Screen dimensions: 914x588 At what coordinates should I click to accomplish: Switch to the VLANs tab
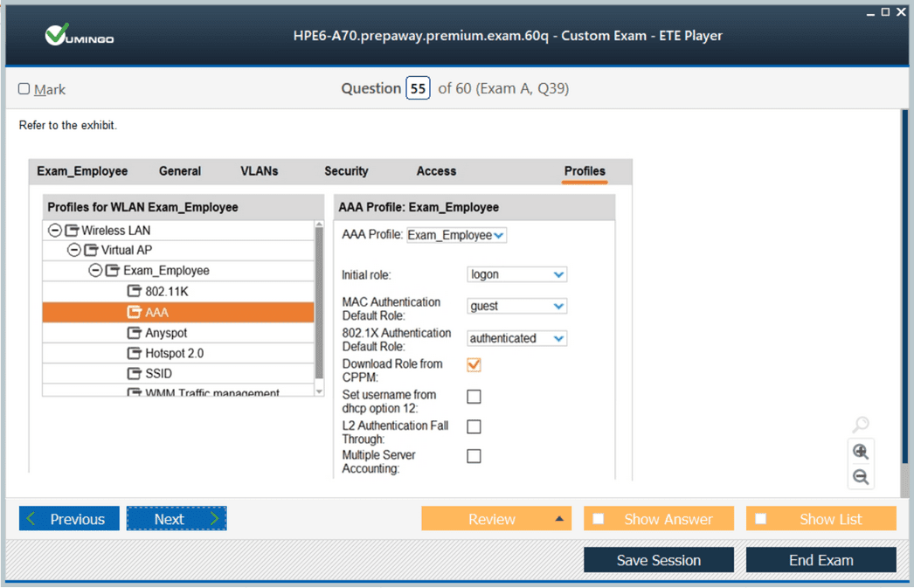[260, 171]
